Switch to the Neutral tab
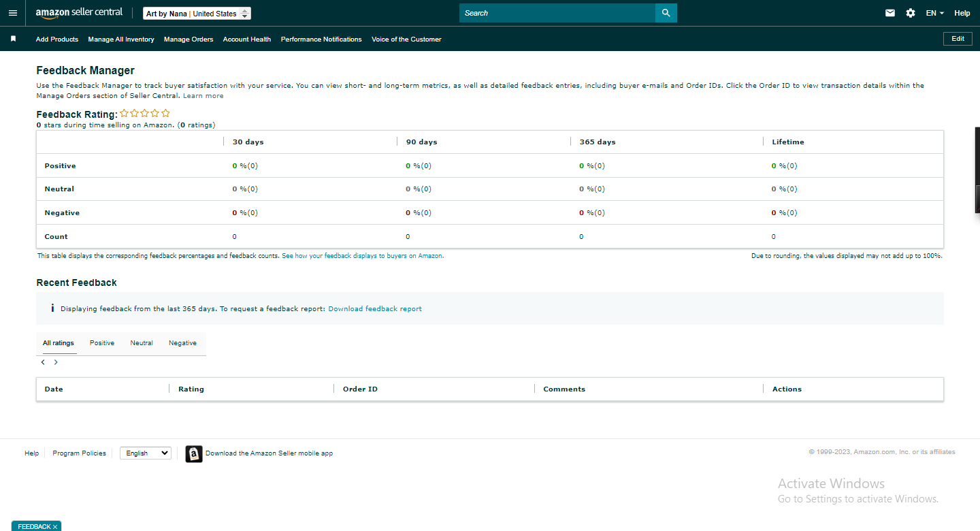The width and height of the screenshot is (980, 531). pyautogui.click(x=142, y=343)
